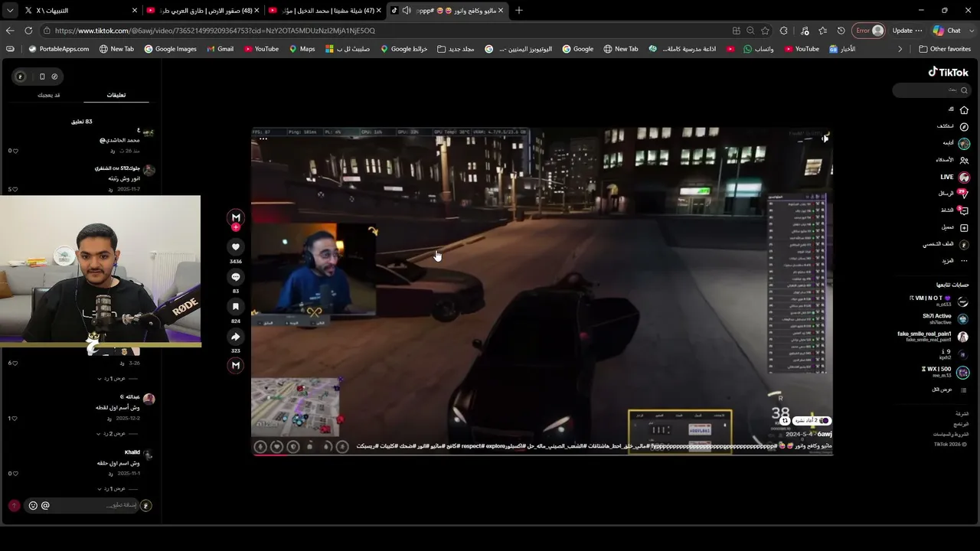Like the TikTok video with the heart icon

tap(236, 246)
